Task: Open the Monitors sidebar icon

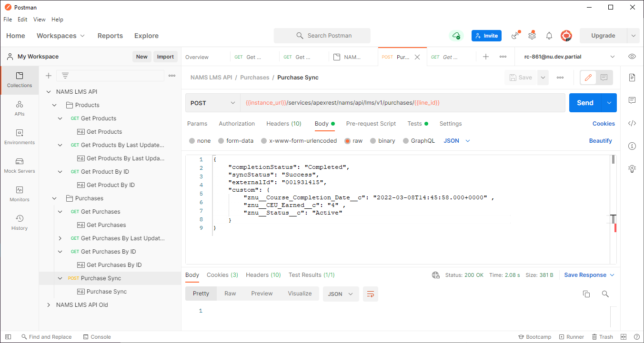Action: click(19, 194)
